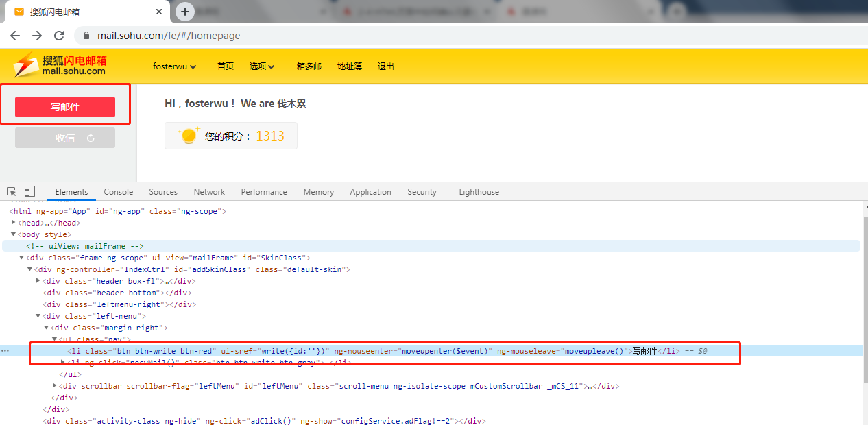868x425 pixels.
Task: Toggle the device toolbar icon in DevTools
Action: [x=29, y=191]
